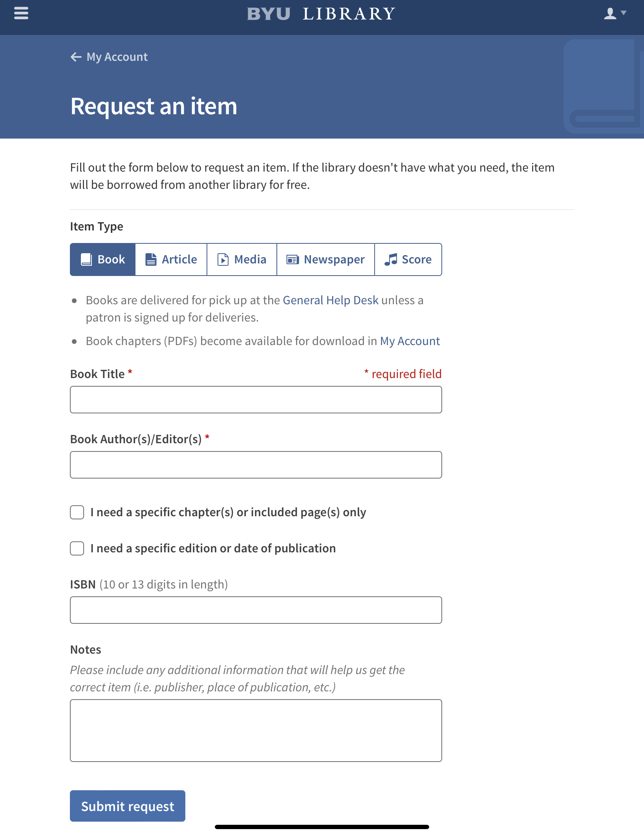Click the ISBN text field
Image resolution: width=644 pixels, height=835 pixels.
coord(256,610)
